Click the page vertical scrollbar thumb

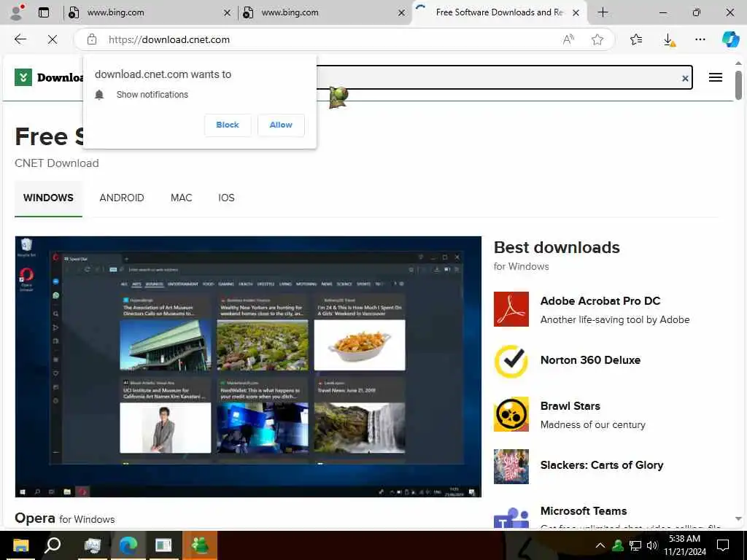click(738, 85)
